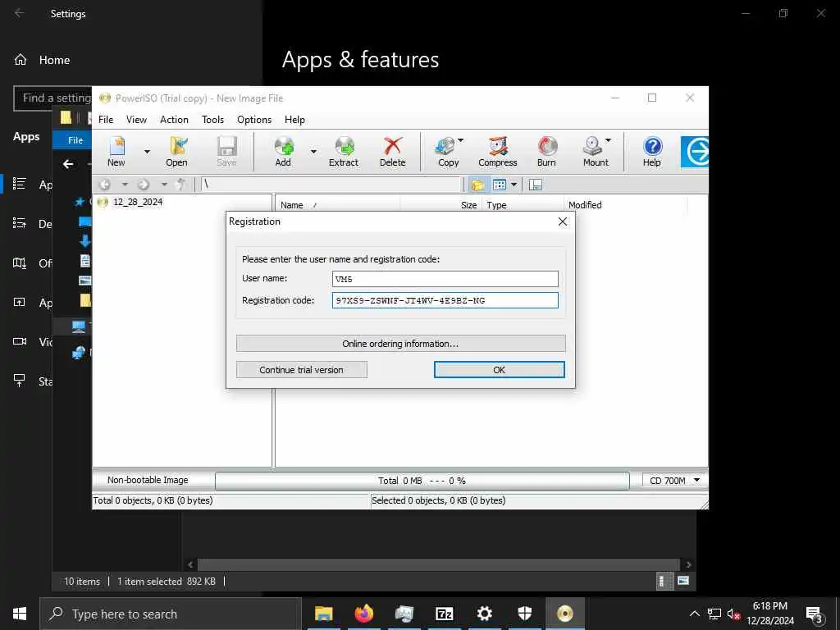Image resolution: width=840 pixels, height=630 pixels.
Task: Open the notification center icon
Action: tap(815, 614)
